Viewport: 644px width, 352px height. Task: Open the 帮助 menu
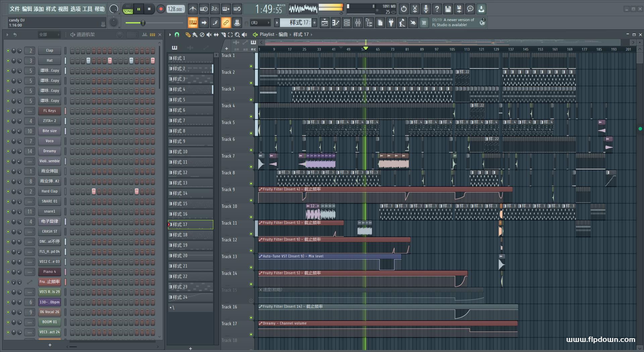100,9
